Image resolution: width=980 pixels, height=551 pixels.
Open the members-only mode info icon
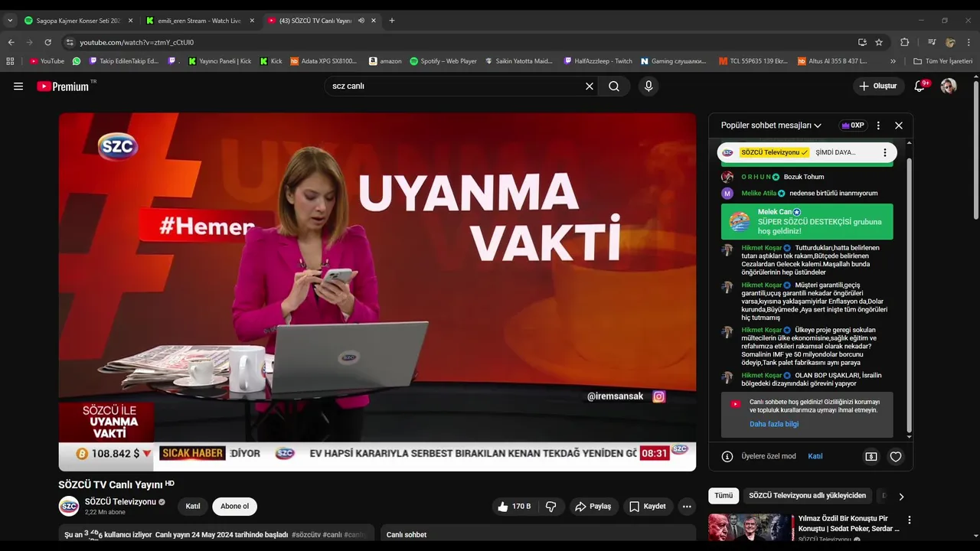727,456
